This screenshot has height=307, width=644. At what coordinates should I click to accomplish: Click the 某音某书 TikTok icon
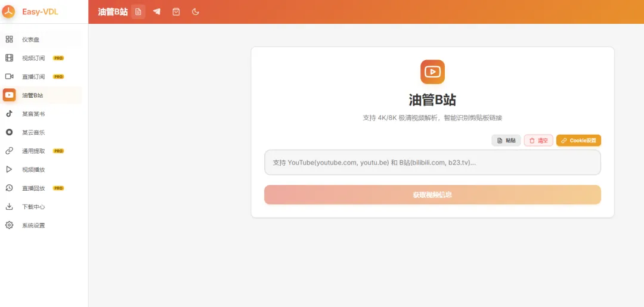point(9,114)
